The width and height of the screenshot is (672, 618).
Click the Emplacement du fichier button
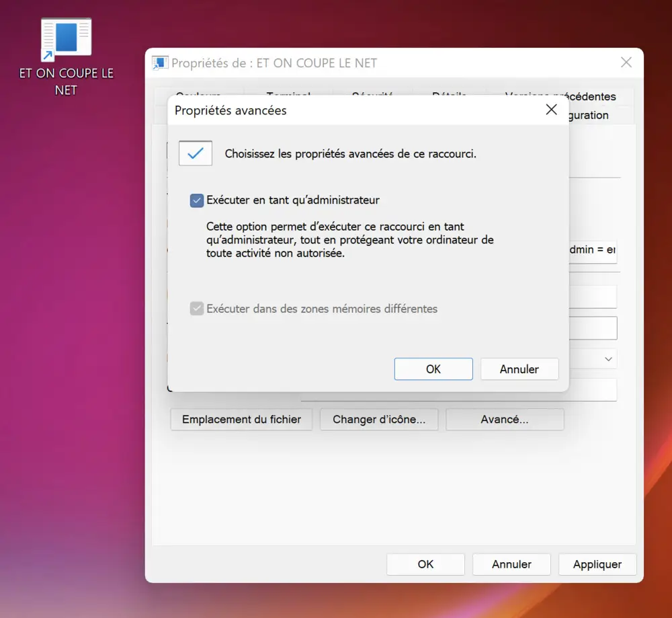(x=241, y=420)
